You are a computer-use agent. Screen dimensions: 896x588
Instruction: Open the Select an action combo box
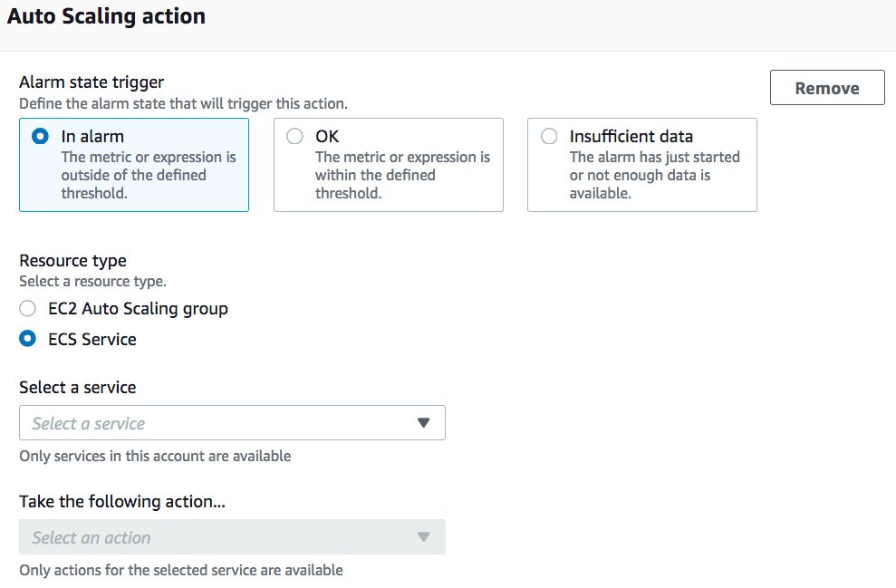tap(232, 537)
